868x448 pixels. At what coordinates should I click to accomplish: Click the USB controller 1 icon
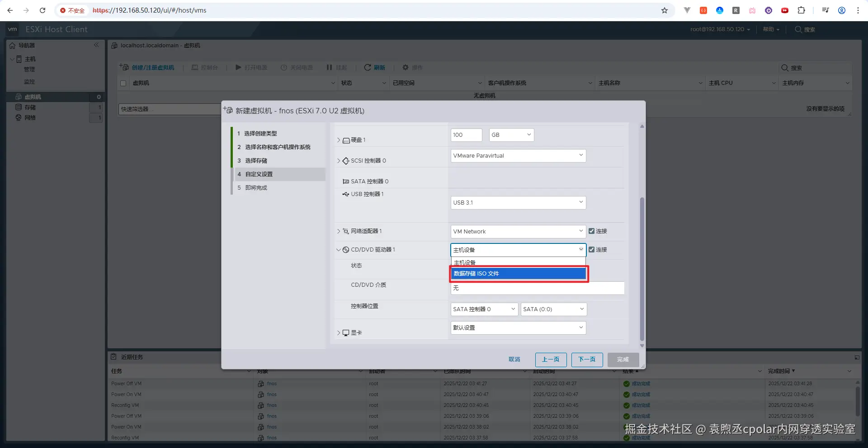coord(346,194)
